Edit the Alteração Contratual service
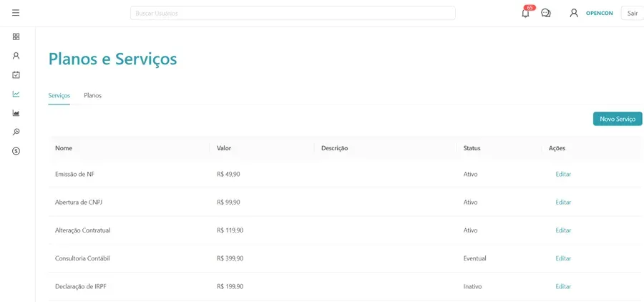The height and width of the screenshot is (302, 644). click(563, 230)
